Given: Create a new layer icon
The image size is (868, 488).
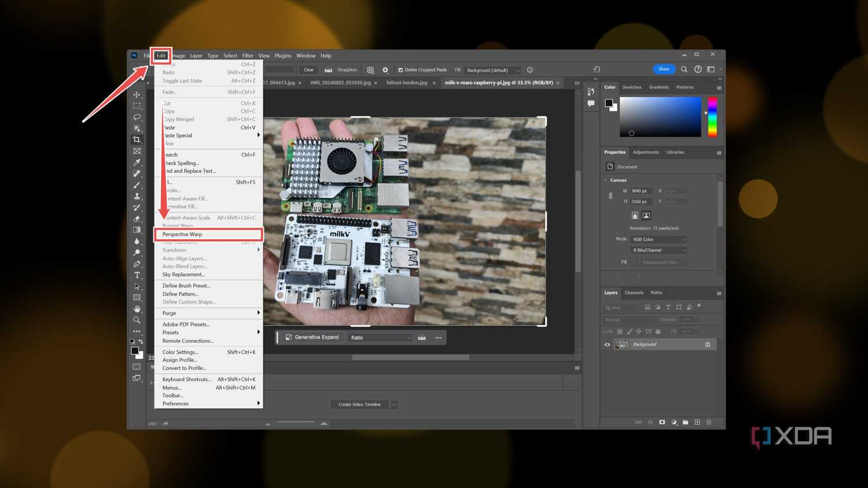Looking at the screenshot, I should click(x=697, y=422).
